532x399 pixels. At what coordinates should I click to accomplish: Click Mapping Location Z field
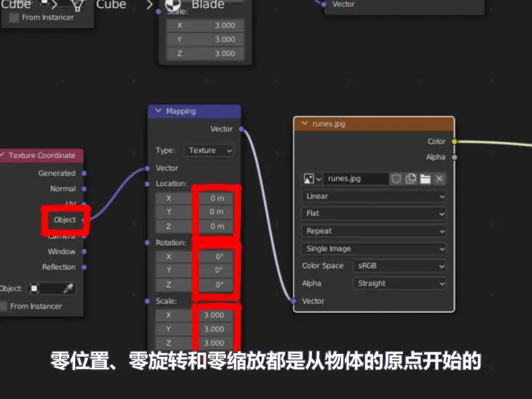click(195, 227)
